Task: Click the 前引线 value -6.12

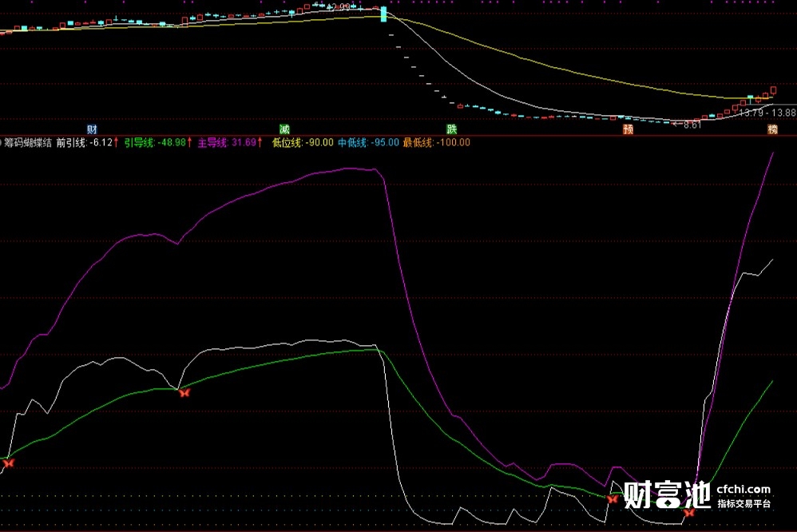Action: tap(101, 143)
